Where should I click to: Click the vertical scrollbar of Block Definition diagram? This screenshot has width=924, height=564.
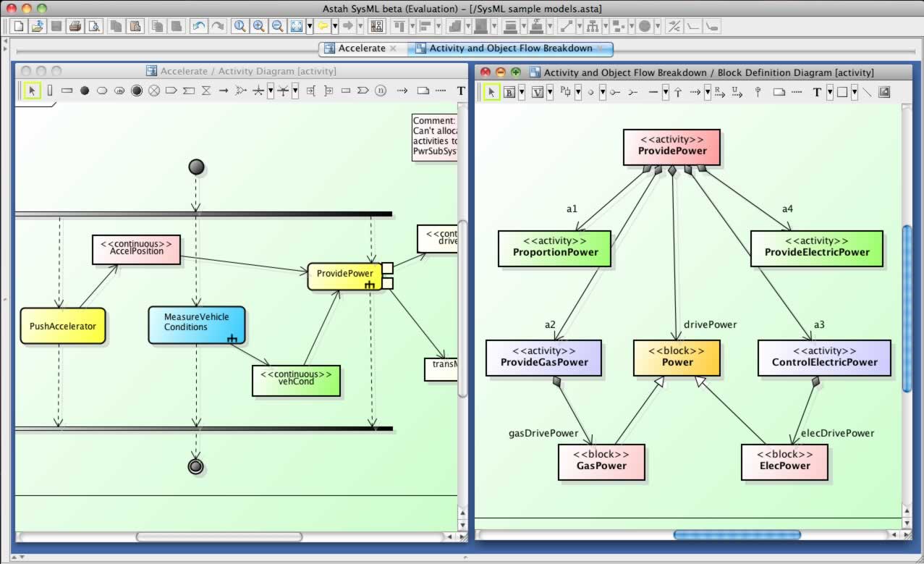[x=907, y=308]
